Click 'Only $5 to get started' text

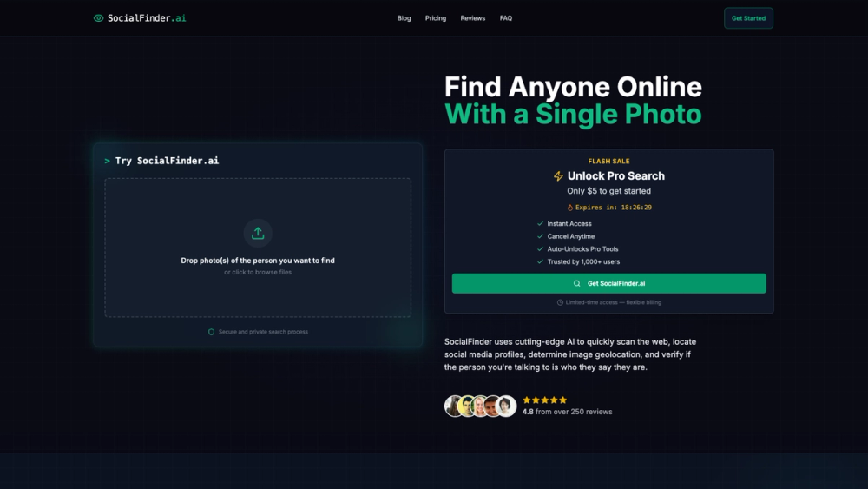609,191
